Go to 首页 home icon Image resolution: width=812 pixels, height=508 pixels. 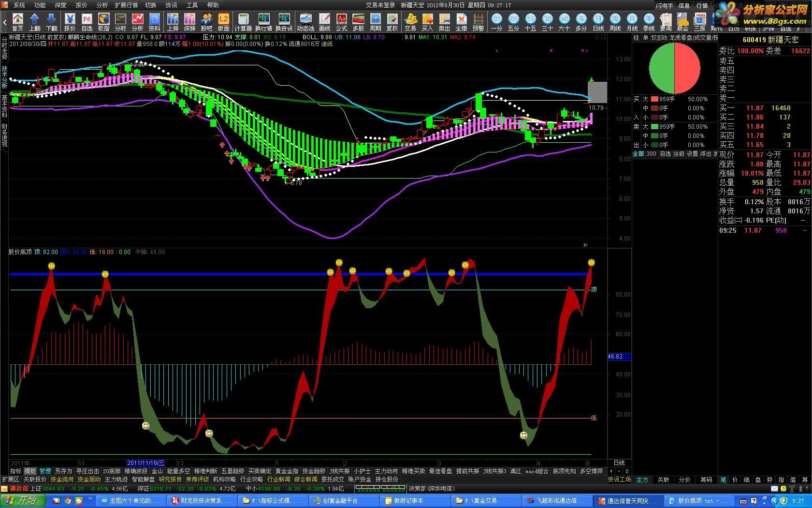coord(17,22)
